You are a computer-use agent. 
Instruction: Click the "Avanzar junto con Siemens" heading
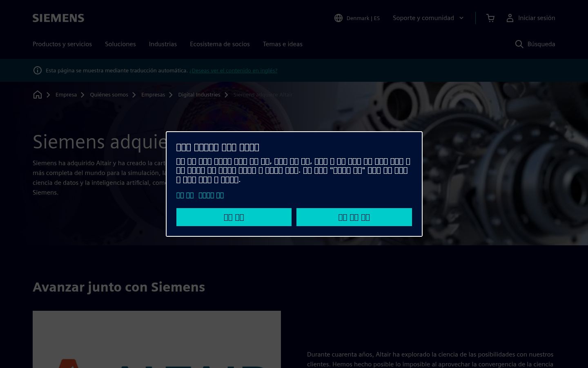pyautogui.click(x=119, y=287)
